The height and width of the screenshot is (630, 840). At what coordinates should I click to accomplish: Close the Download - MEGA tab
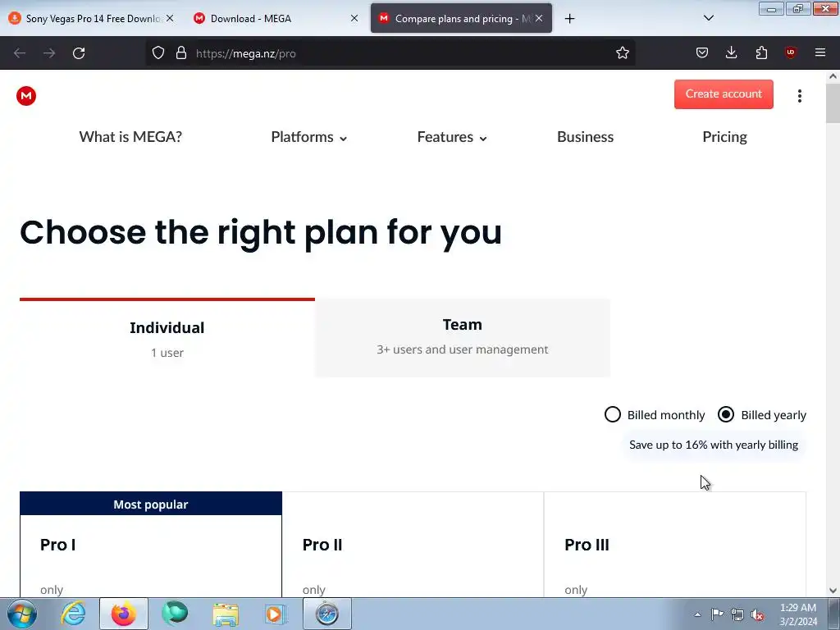point(354,18)
